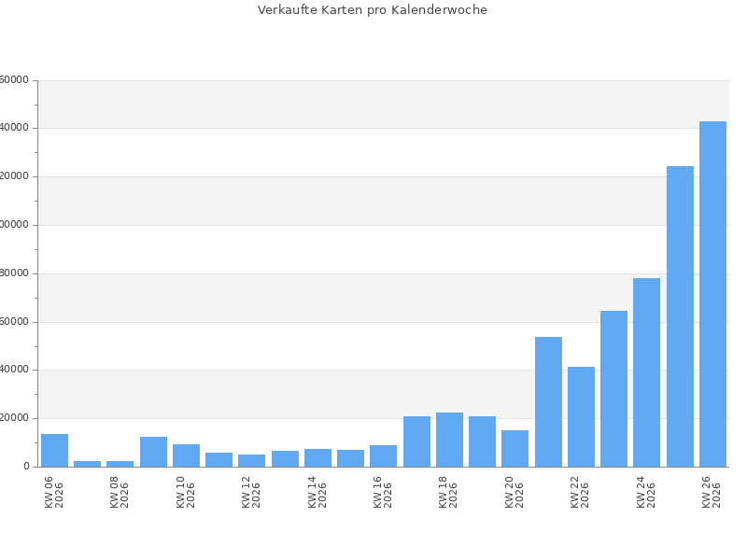Select the KW 24 2026 bar

[x=646, y=372]
